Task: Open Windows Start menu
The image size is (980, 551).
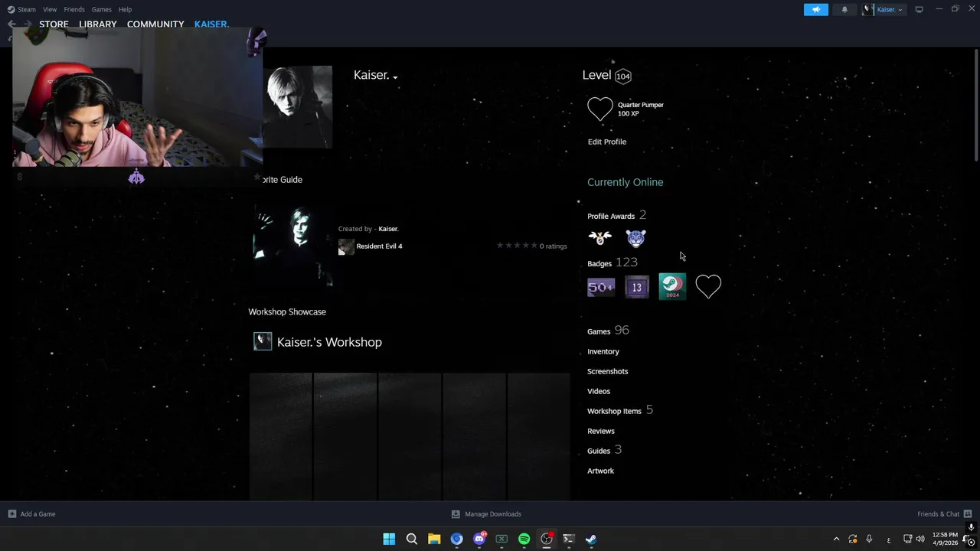Action: click(389, 539)
